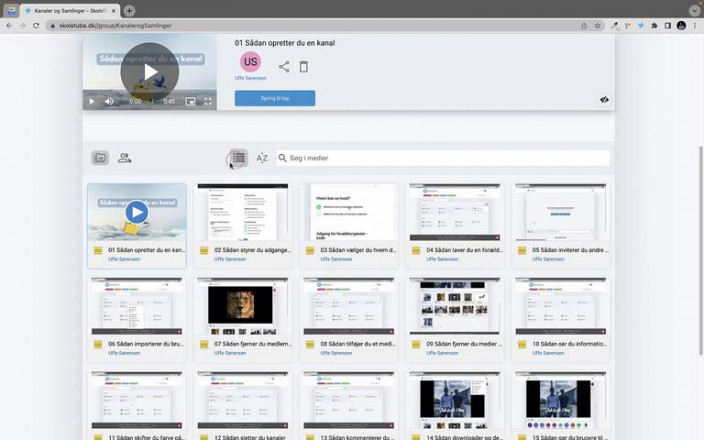Click the folder media icon in the toolbar
Viewport: 704px width, 440px height.
(100, 158)
